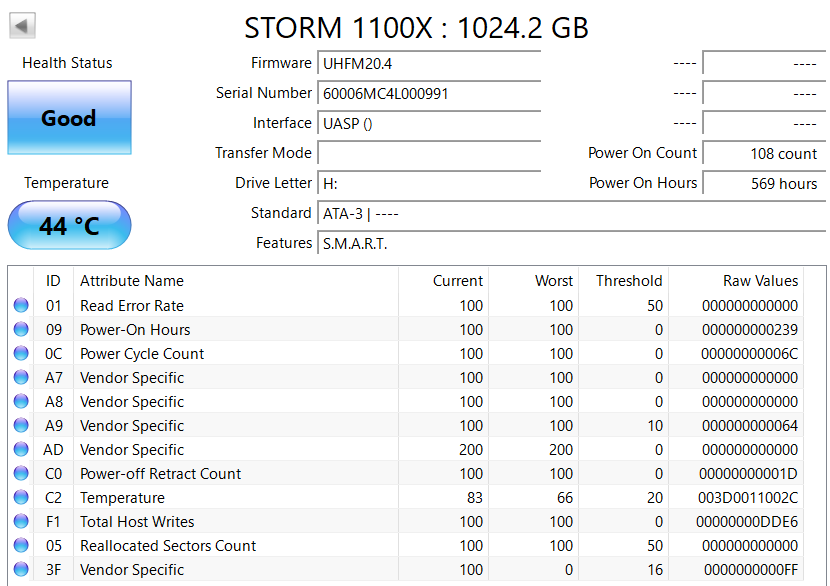Click the status icon for Power-On Hours row
Image resolution: width=830 pixels, height=586 pixels.
pyautogui.click(x=21, y=329)
